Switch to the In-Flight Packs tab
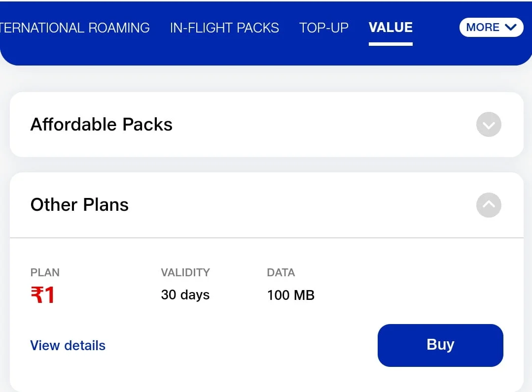Viewport: 532px width, 392px height. click(x=224, y=28)
